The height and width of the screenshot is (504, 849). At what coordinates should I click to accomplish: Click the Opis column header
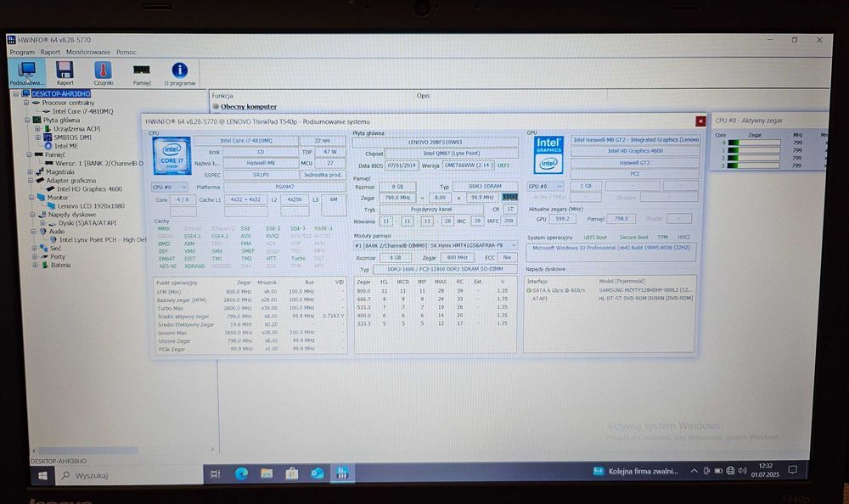[423, 95]
